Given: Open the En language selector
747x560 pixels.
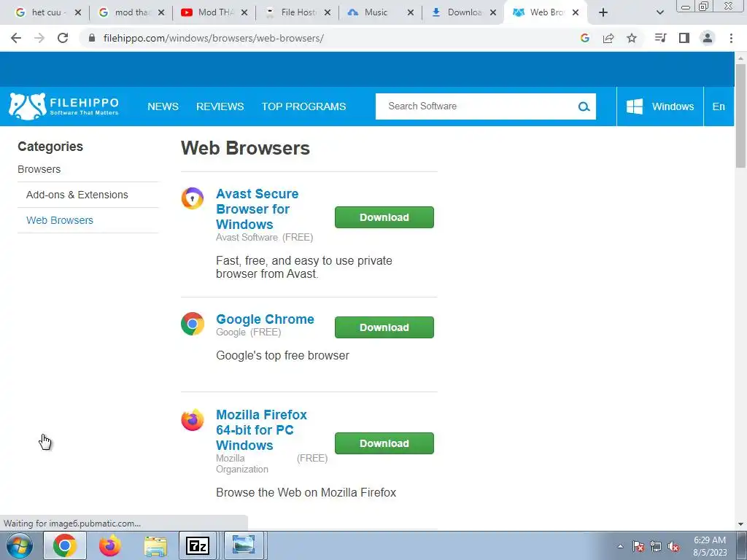Looking at the screenshot, I should click(x=719, y=106).
